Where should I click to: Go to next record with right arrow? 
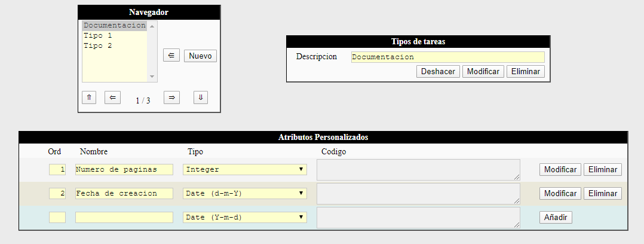click(x=171, y=97)
